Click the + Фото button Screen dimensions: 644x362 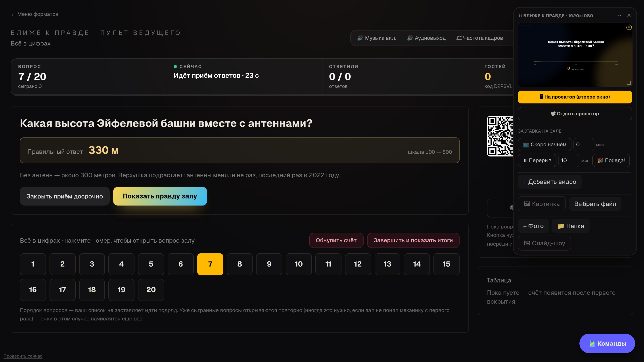coord(533,226)
